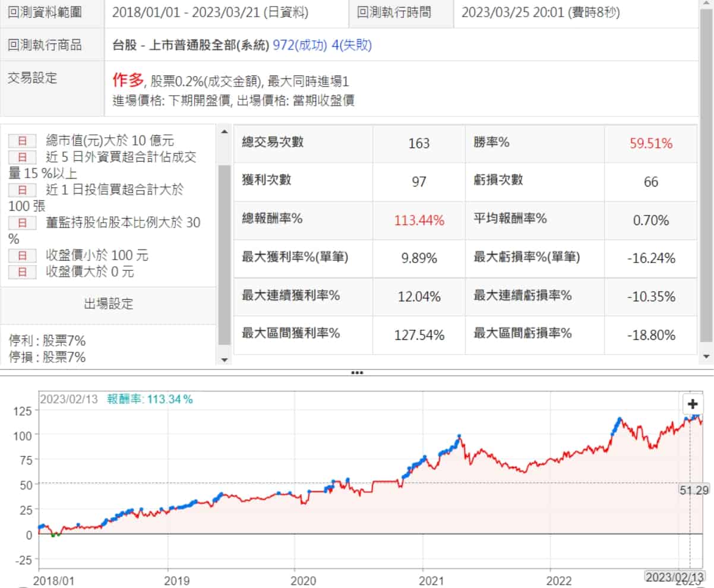Click the 總報酬率% value 113.44%
The height and width of the screenshot is (588, 714).
[419, 221]
